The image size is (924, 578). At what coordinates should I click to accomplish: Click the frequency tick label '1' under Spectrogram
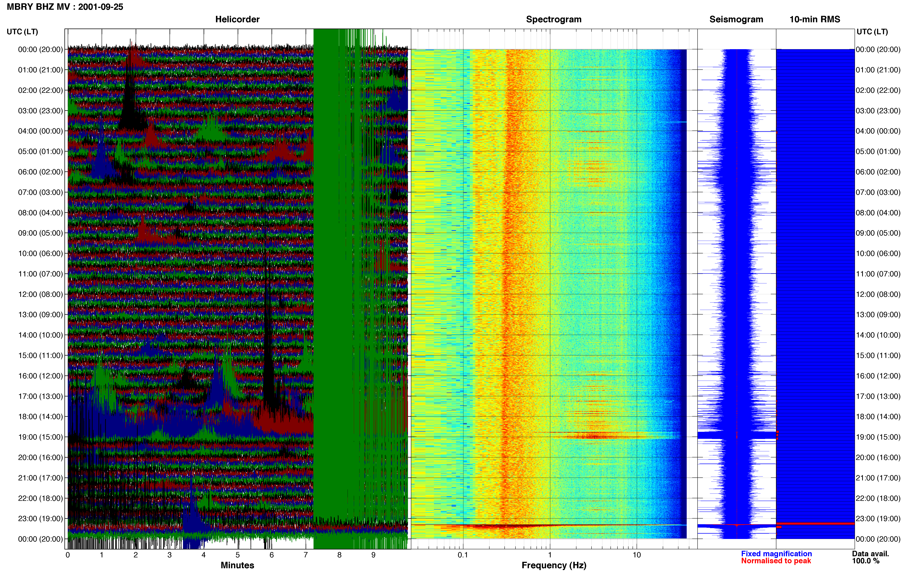click(x=550, y=555)
